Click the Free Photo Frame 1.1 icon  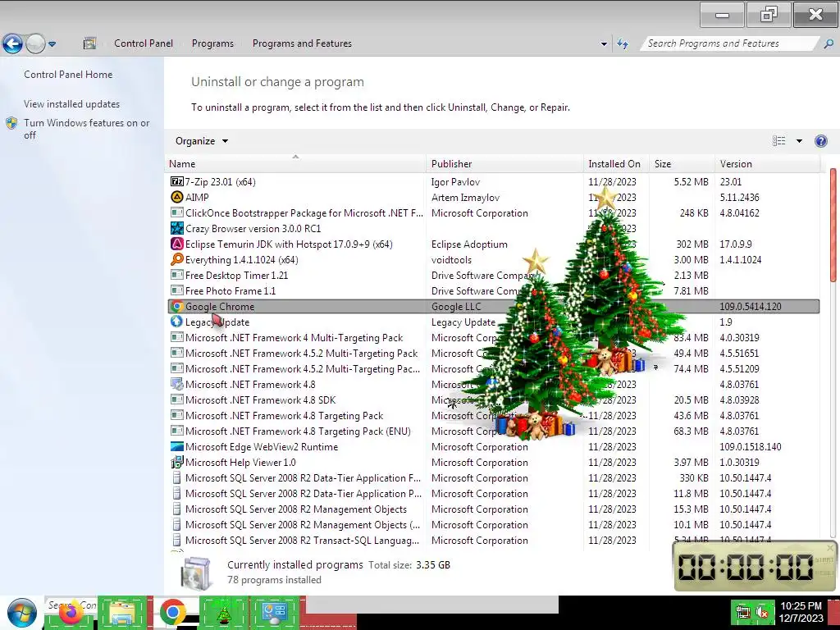click(177, 290)
